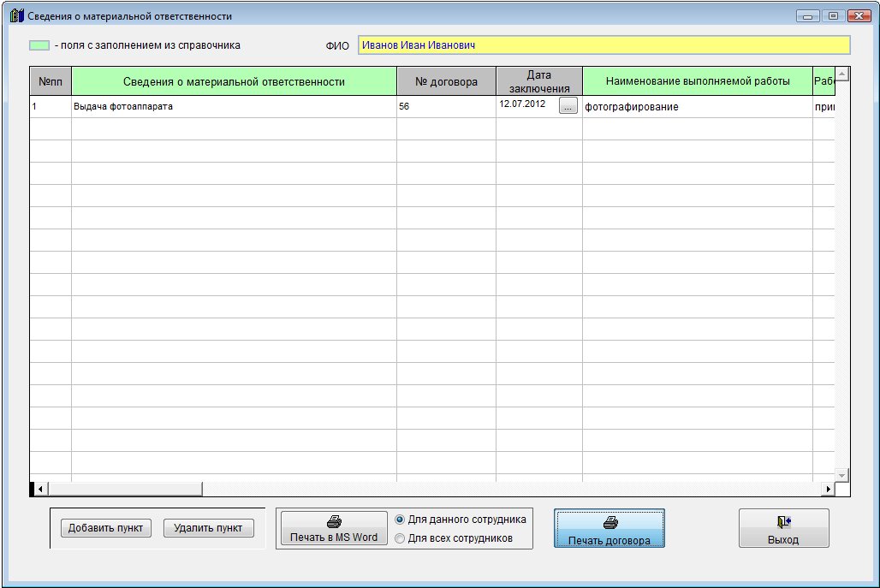The height and width of the screenshot is (588, 880).
Task: Click the application icon in title bar
Action: tap(17, 15)
